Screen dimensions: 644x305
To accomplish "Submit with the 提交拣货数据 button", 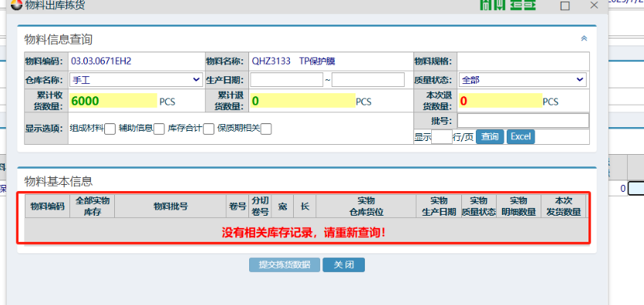I will [x=285, y=265].
